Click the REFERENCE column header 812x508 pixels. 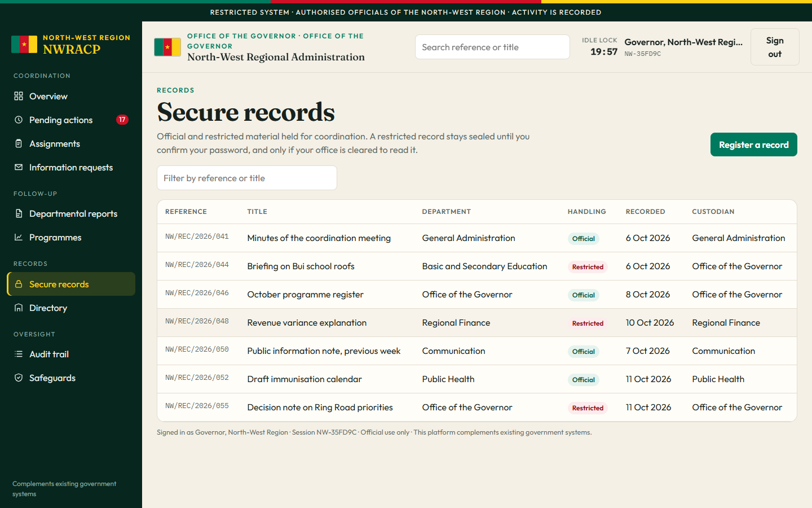pyautogui.click(x=186, y=212)
